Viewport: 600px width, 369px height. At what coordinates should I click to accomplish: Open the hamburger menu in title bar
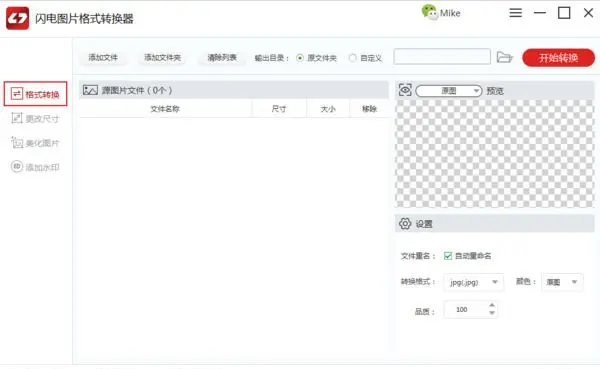515,13
